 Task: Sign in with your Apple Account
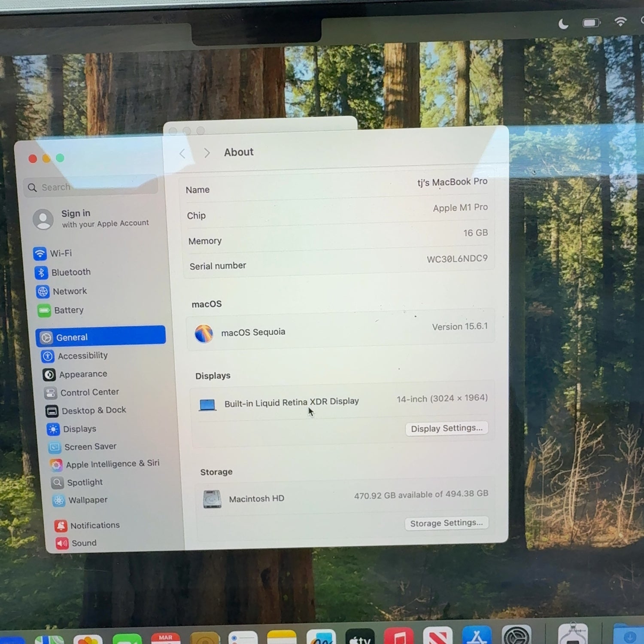(x=92, y=219)
